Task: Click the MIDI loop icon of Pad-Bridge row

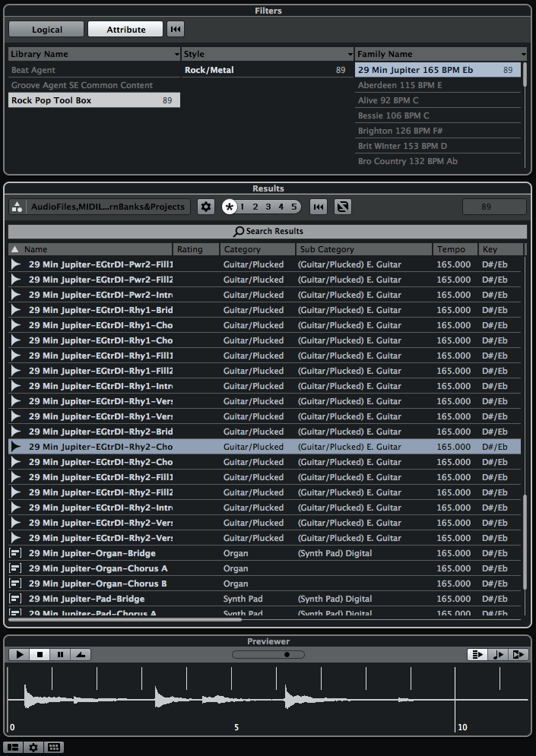Action: click(15, 599)
